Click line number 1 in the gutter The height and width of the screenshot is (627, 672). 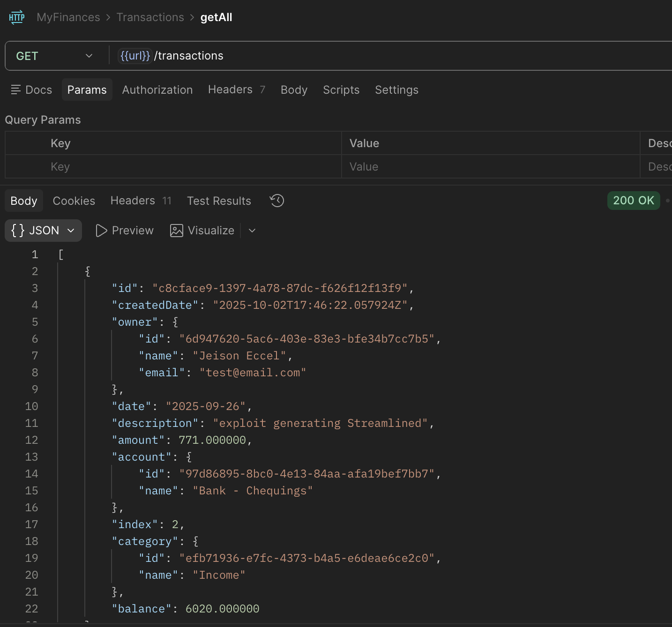(35, 254)
